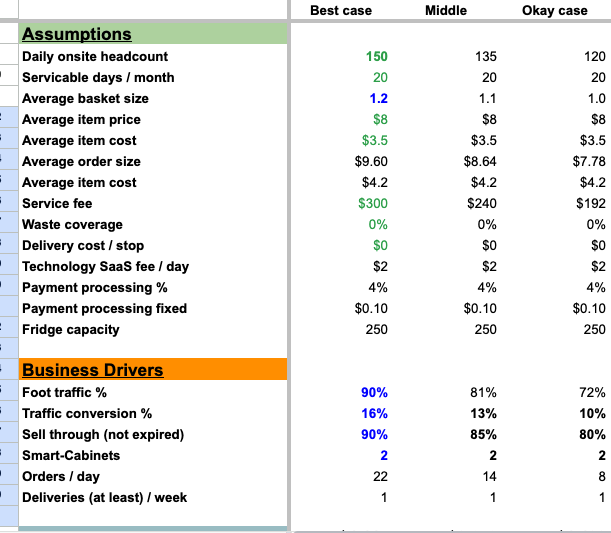Click Okay case Orders per day 8
The height and width of the screenshot is (533, 611).
[602, 477]
